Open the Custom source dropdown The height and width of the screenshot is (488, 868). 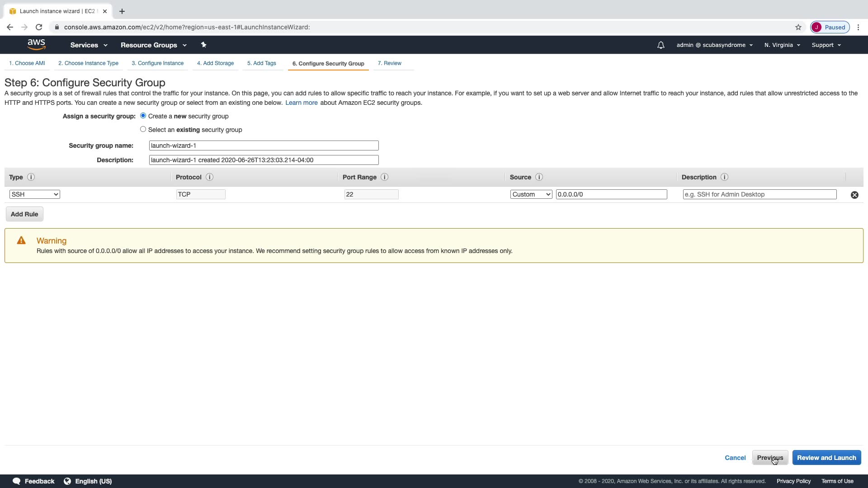click(531, 194)
